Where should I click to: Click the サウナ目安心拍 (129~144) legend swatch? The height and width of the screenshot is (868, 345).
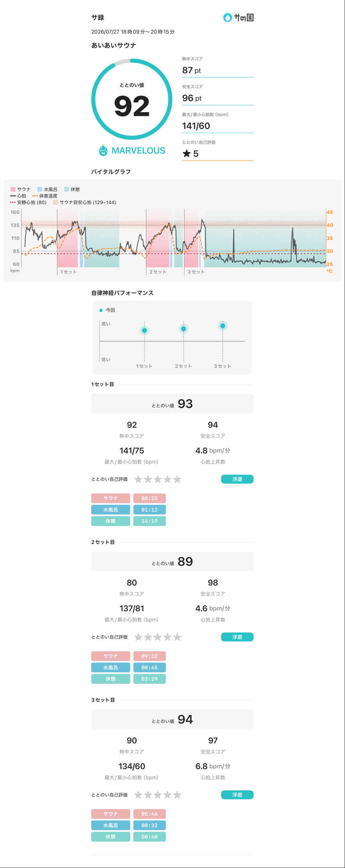click(56, 202)
